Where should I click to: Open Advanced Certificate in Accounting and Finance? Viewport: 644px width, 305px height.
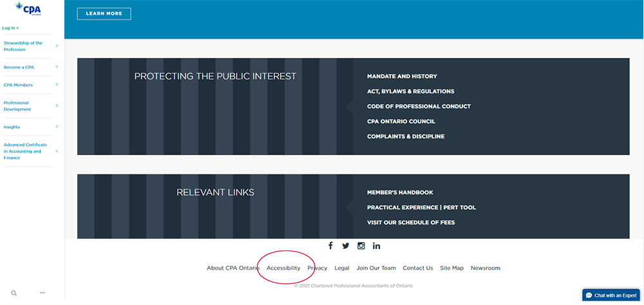[26, 151]
